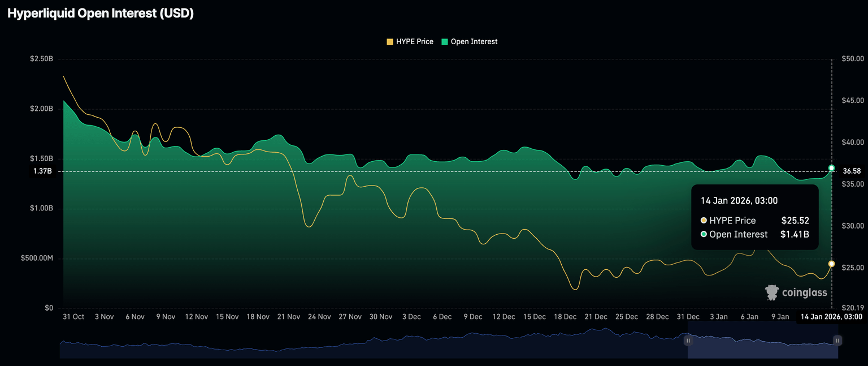Image resolution: width=868 pixels, height=366 pixels.
Task: Click the 36.58 right axis marker label
Action: coord(851,171)
